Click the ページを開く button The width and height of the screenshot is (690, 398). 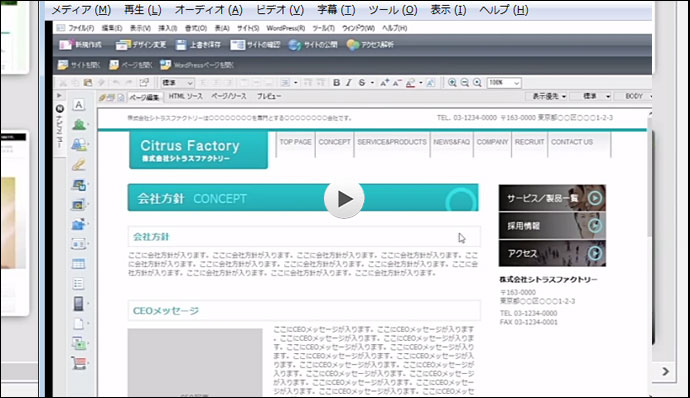[131, 65]
